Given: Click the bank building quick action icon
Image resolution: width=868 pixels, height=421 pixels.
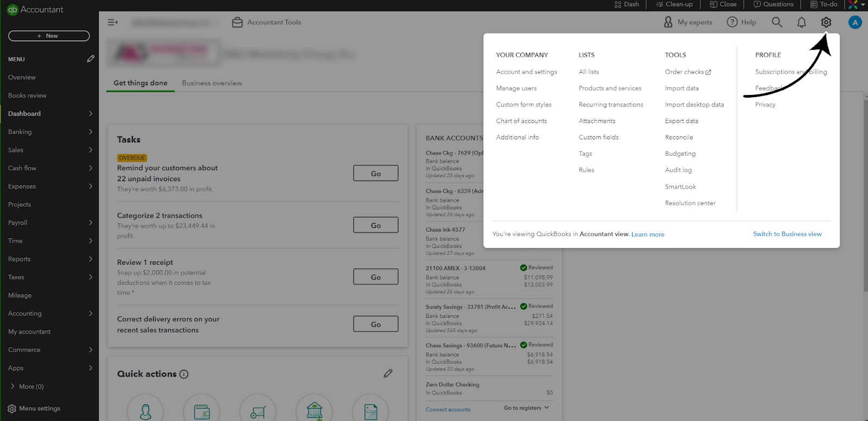Looking at the screenshot, I should click(315, 411).
